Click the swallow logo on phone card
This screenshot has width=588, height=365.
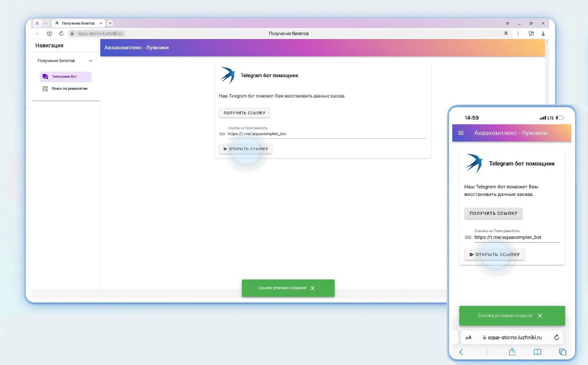[x=474, y=163]
